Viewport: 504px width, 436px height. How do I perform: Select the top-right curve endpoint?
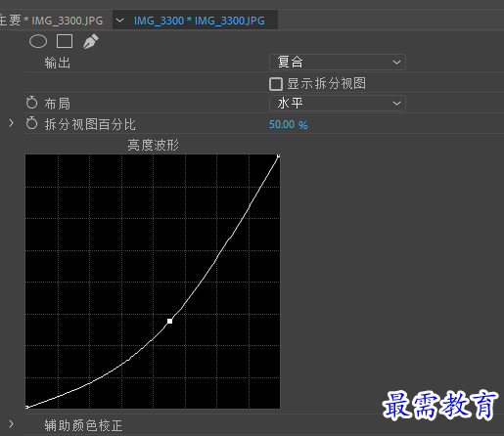pos(278,156)
